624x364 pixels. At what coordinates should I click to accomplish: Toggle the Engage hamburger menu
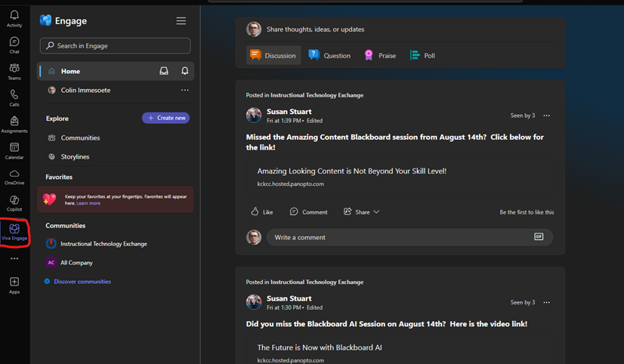181,20
